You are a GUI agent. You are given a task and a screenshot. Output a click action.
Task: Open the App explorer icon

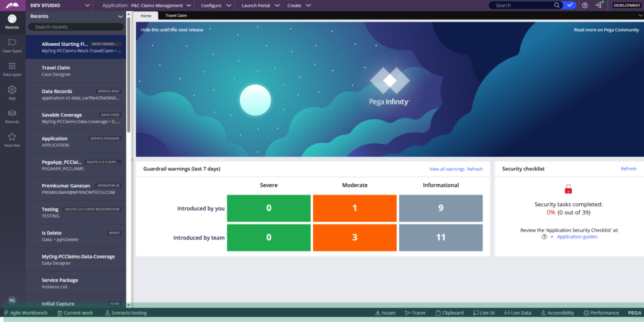[x=12, y=93]
